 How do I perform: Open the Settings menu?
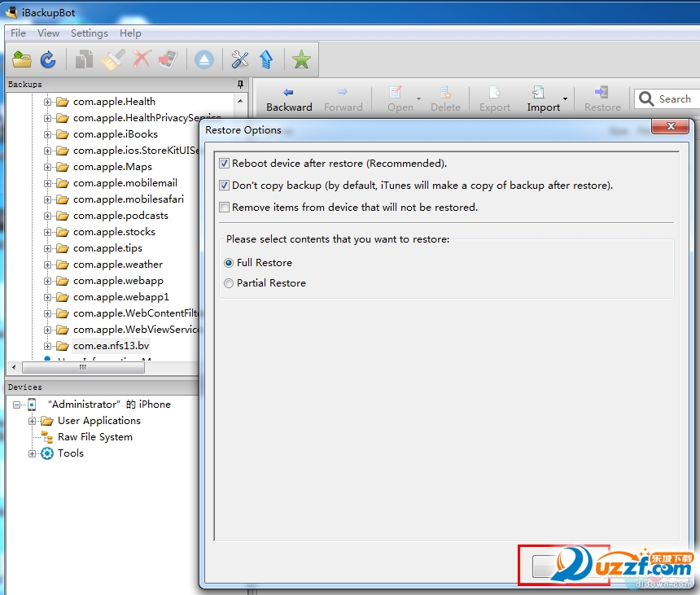89,33
